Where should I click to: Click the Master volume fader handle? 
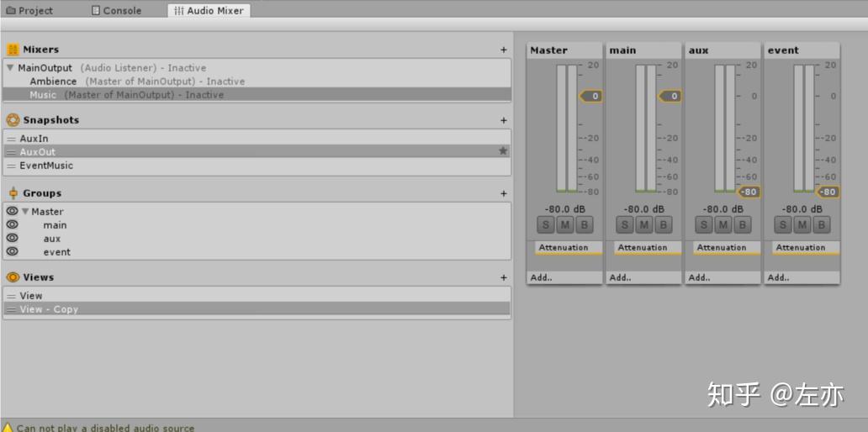click(590, 97)
